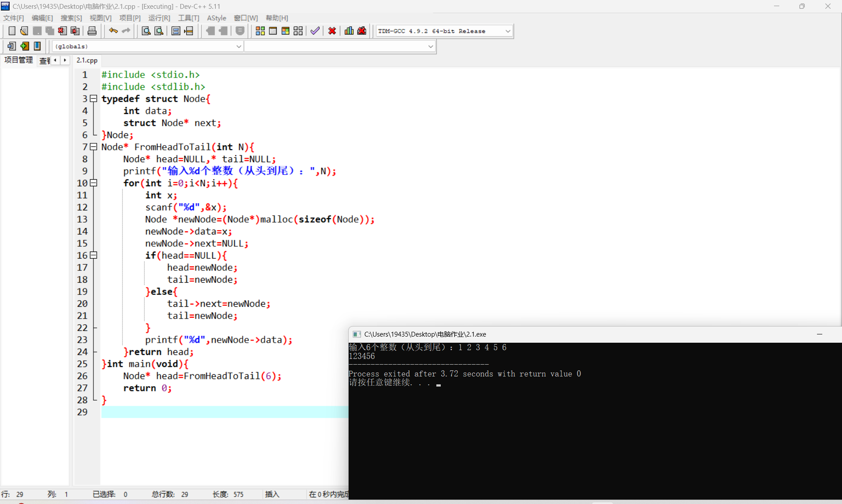Open the empty function list dropdown
Screen dimensions: 842x504
[x=430, y=46]
